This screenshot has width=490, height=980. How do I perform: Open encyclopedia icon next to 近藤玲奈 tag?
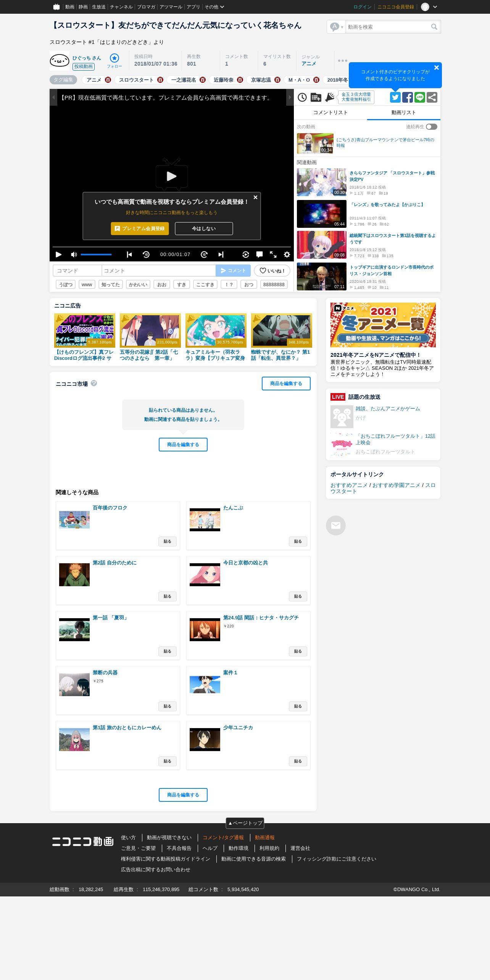[x=240, y=80]
